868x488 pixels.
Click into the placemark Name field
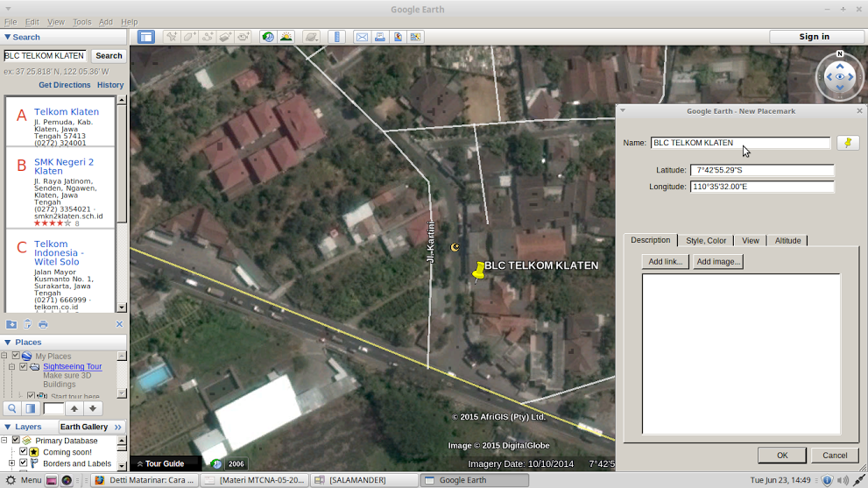pos(740,143)
